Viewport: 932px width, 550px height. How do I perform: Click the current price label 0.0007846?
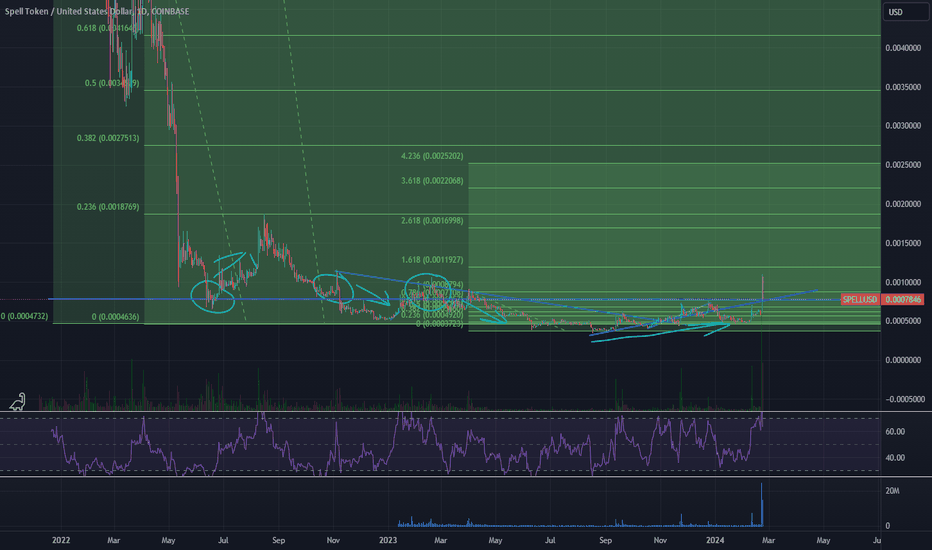902,300
